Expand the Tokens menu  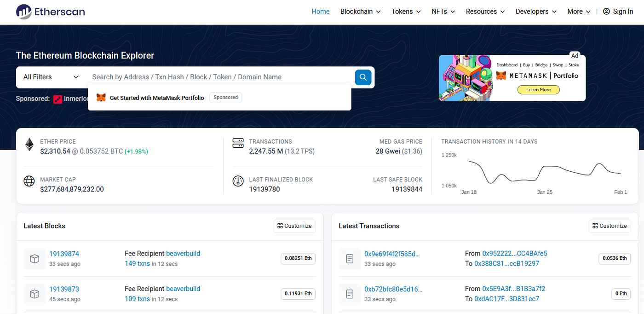[x=406, y=12]
